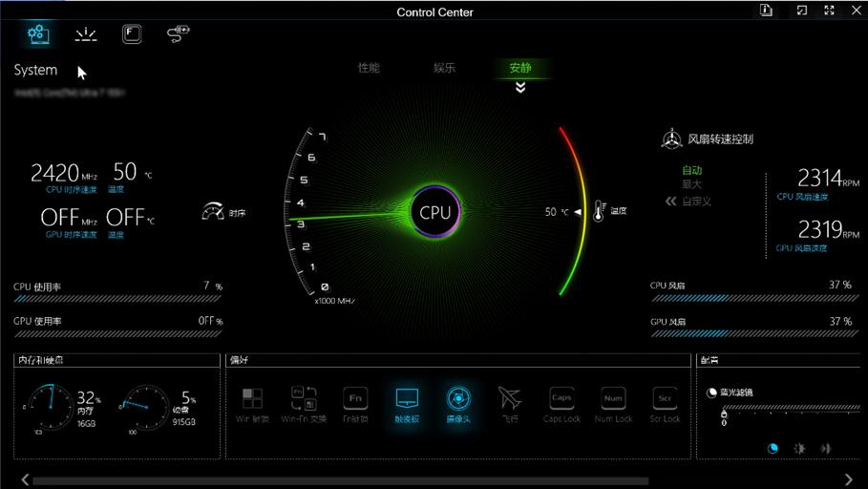Open the LED lighting icon tab
Viewport: 868px width, 489px height.
pyautogui.click(x=86, y=34)
